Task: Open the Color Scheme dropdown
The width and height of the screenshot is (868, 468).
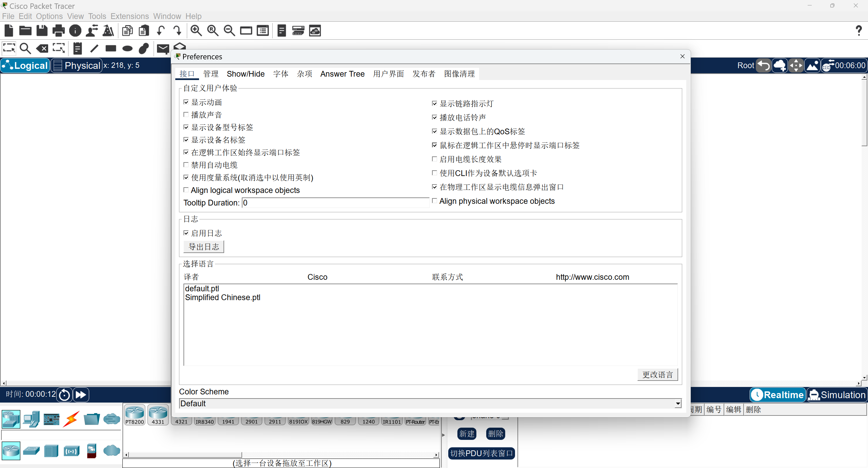Action: [430, 404]
